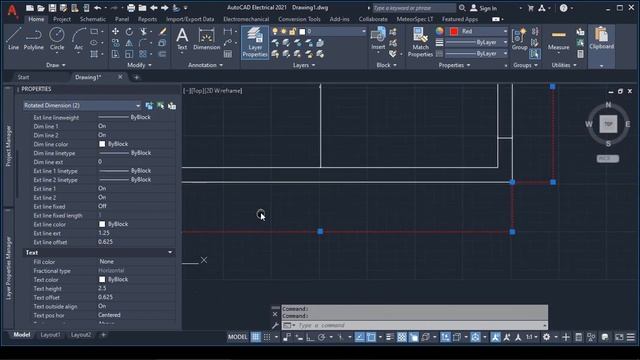Click the Ext line color ByBlock swatch
The width and height of the screenshot is (640, 360).
102,224
